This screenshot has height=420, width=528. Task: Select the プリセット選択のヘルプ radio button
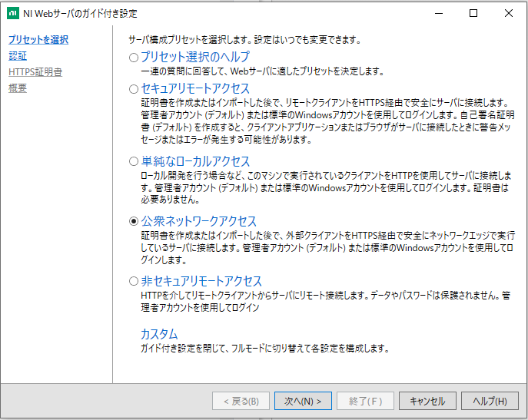[134, 58]
